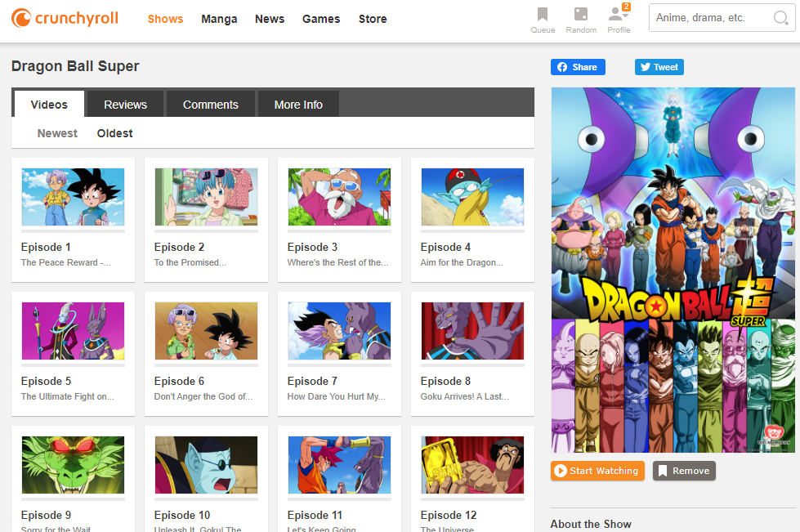Open Episode 3 thumbnail

(x=339, y=197)
